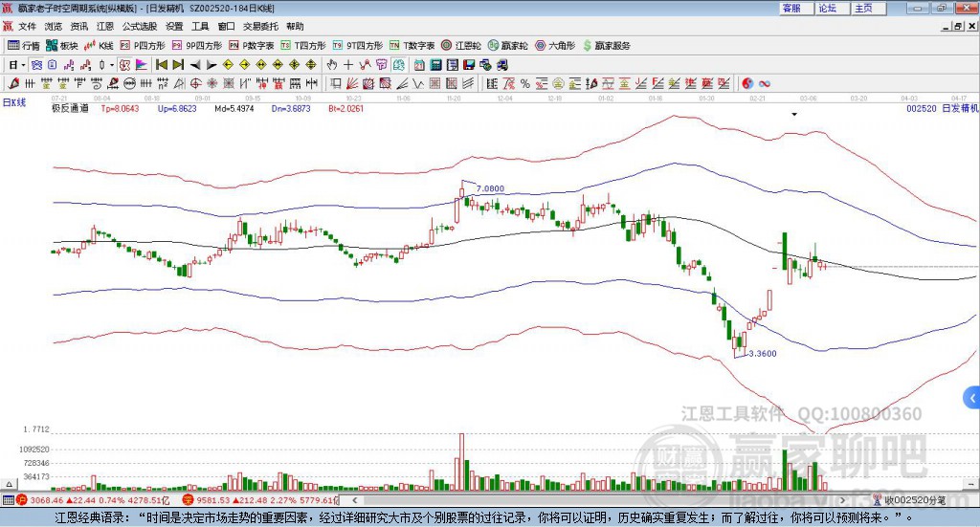Select the red pencil drawing tool
The height and width of the screenshot is (527, 980).
(13, 83)
